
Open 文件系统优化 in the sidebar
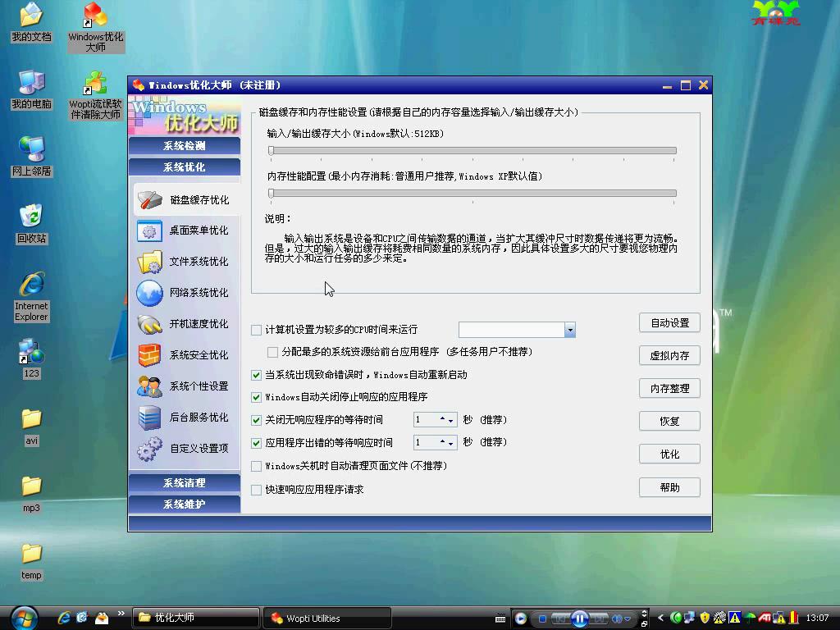pos(183,262)
